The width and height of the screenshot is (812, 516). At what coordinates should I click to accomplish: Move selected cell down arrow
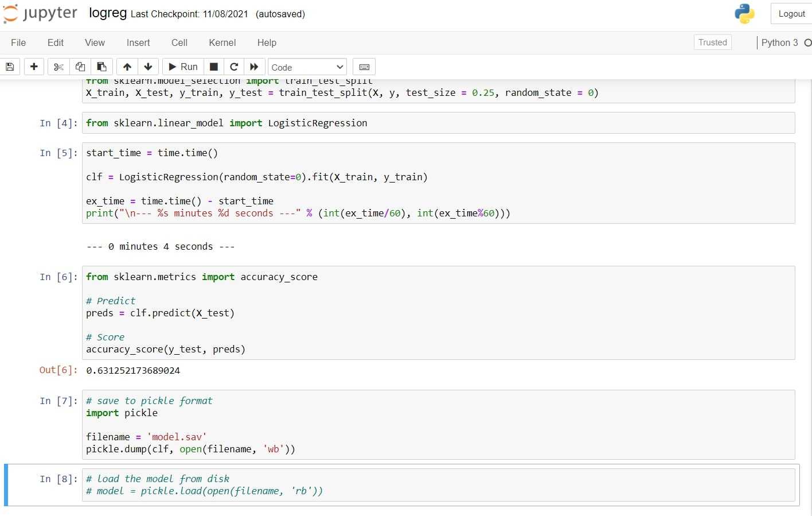148,67
